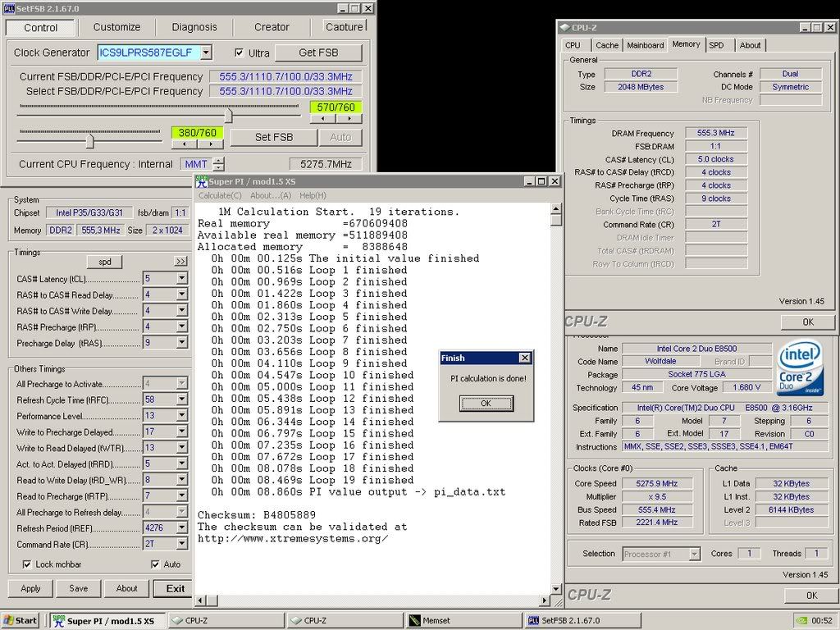
Task: Open the Precharge Delay (tRAS) dropdown
Action: [181, 342]
